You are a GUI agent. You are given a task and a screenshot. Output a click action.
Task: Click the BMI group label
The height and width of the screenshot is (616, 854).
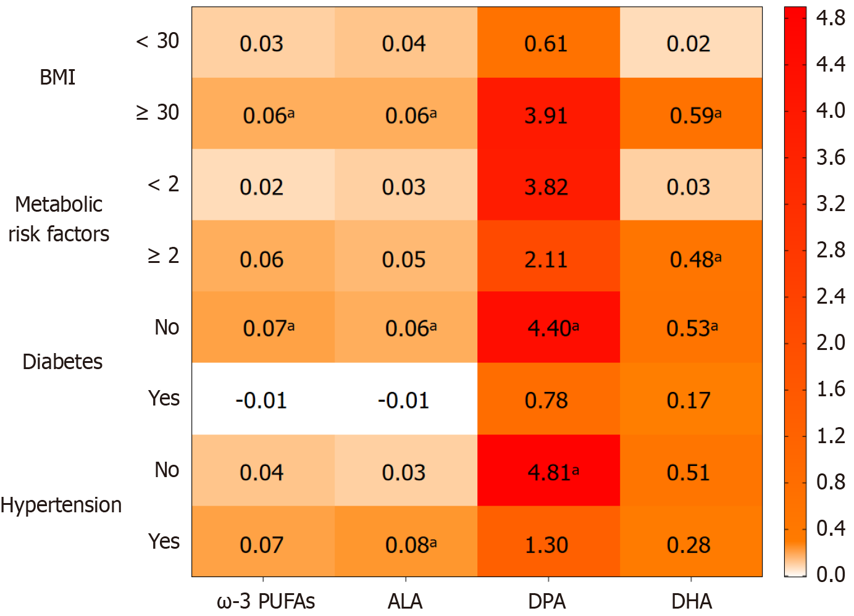57,77
